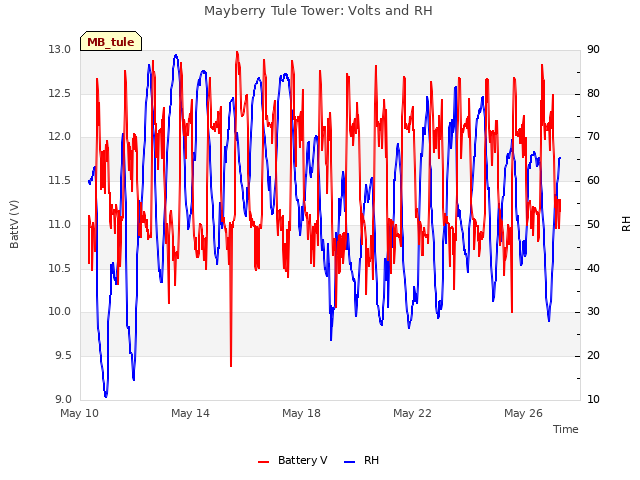Click the right-side RH axis title

click(x=626, y=224)
